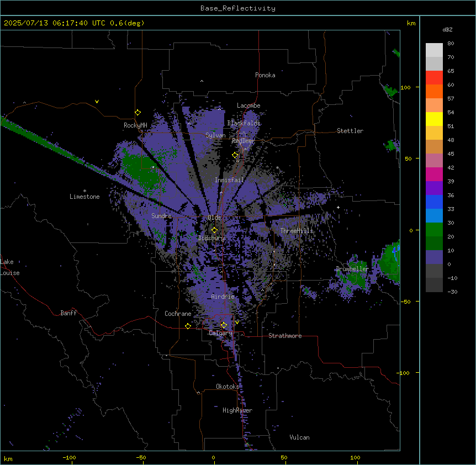Screen dimensions: 476x465
Task: Click the asterisk marker above Limestone label
Action: [84, 191]
